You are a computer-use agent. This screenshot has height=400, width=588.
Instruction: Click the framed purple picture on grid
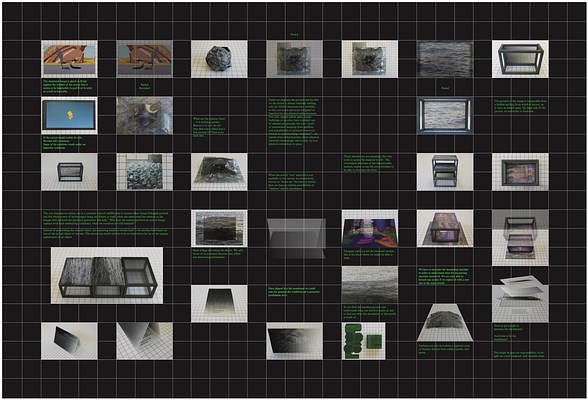tap(520, 172)
